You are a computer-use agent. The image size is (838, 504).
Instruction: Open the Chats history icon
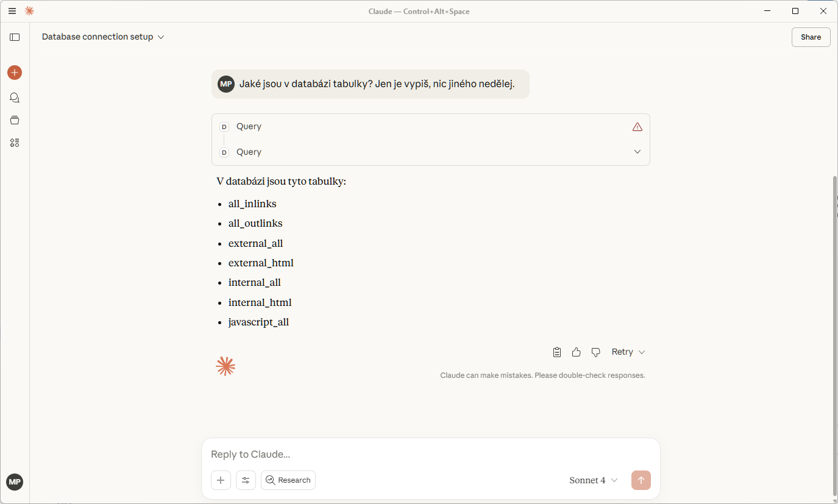coord(15,98)
